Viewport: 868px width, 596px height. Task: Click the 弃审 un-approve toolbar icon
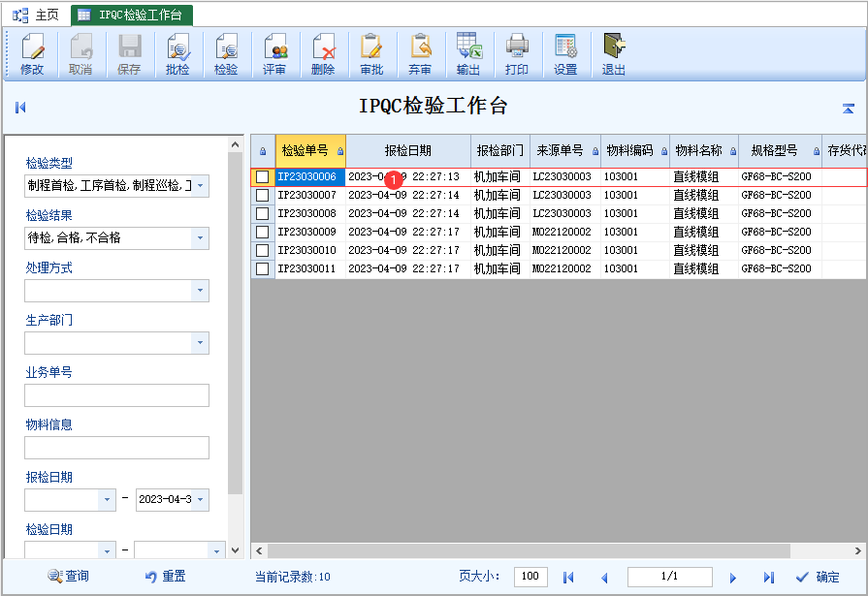pos(420,54)
